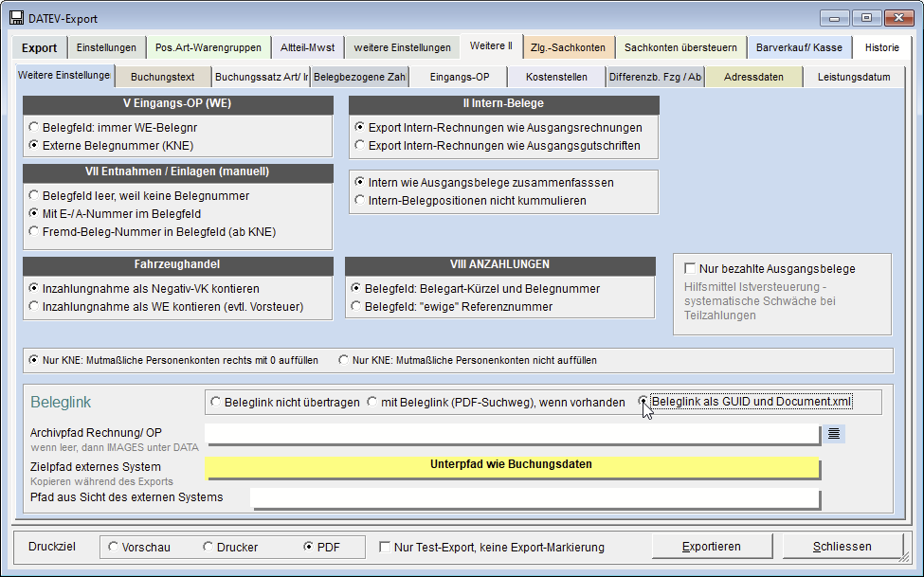Switch to the Einstellungen tab
The image size is (924, 577).
point(106,47)
